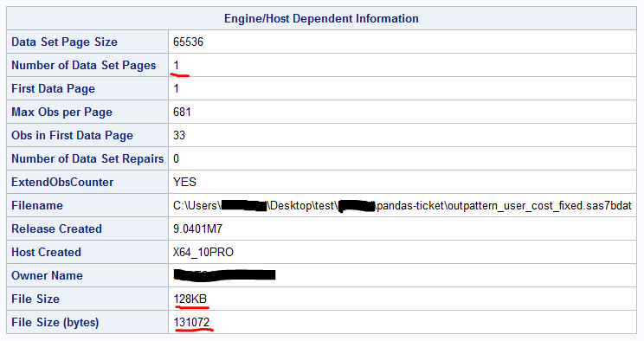Select the Filename row label
644x341 pixels.
click(x=37, y=205)
